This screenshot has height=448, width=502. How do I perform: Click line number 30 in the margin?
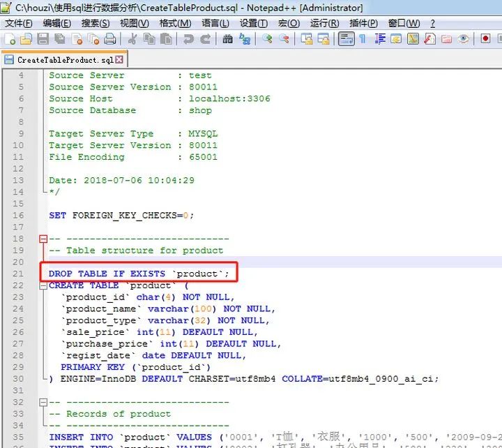pyautogui.click(x=18, y=379)
